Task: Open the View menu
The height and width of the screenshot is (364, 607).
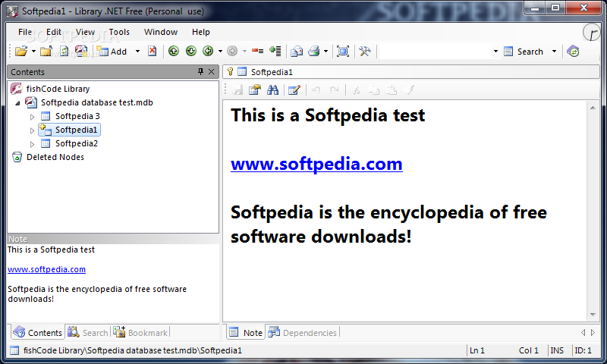Action: pos(85,32)
